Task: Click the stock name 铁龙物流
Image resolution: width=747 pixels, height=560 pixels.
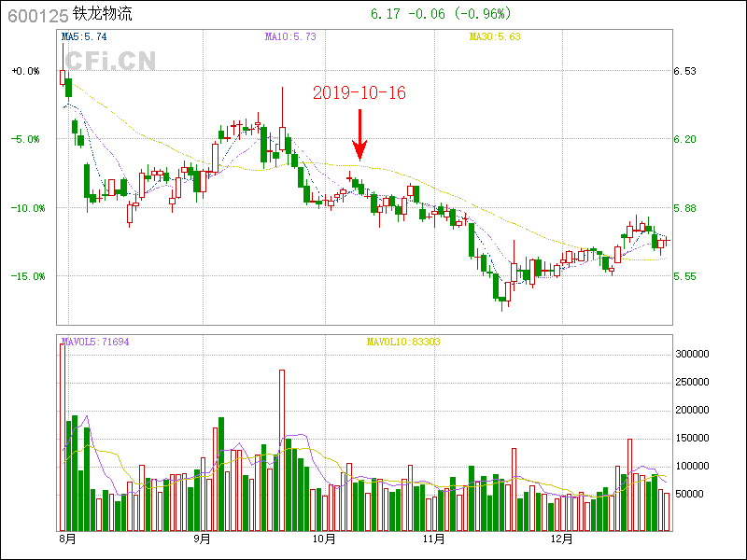Action: [x=103, y=16]
